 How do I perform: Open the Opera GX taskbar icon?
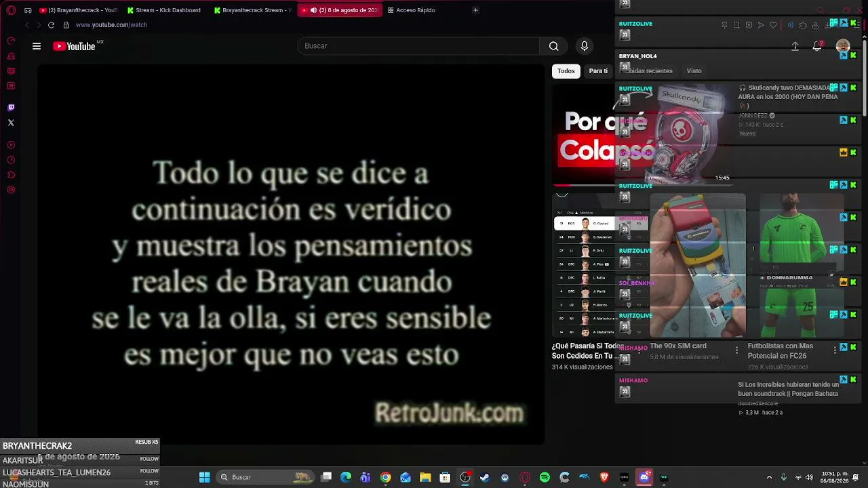525,477
